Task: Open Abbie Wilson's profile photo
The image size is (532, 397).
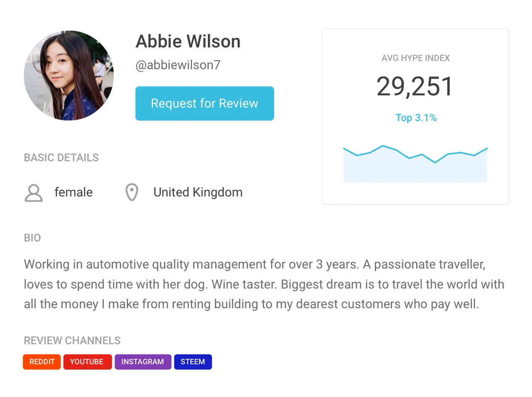Action: pos(69,75)
